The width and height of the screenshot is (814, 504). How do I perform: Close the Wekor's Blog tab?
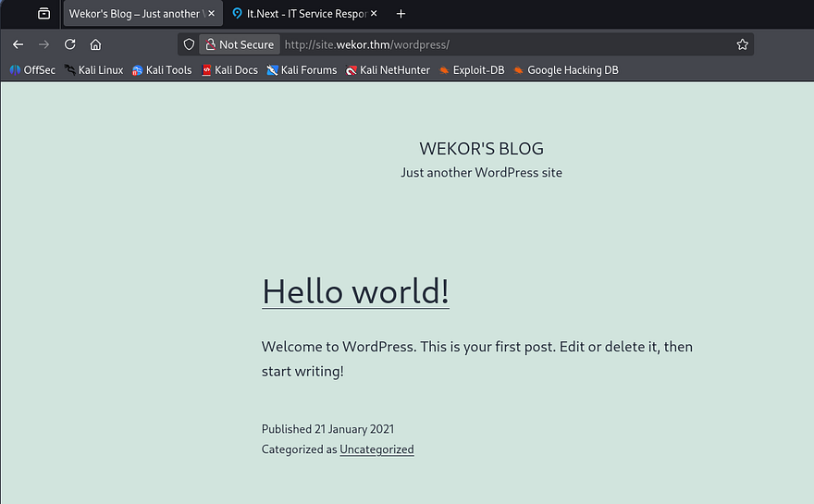point(211,14)
